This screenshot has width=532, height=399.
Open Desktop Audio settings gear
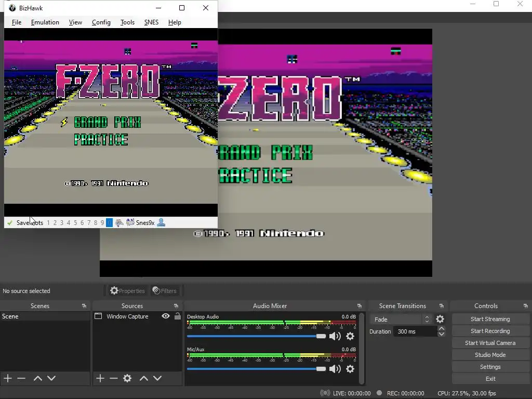point(350,336)
